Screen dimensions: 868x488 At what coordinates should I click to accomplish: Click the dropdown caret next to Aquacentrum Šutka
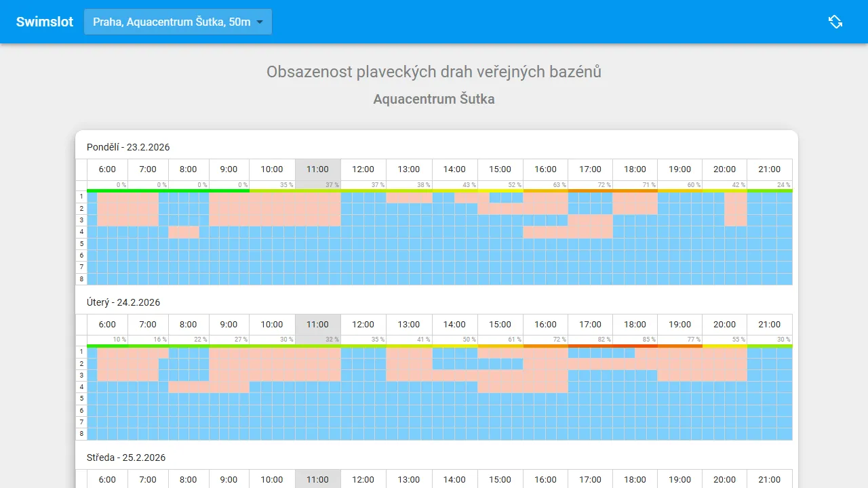[260, 22]
